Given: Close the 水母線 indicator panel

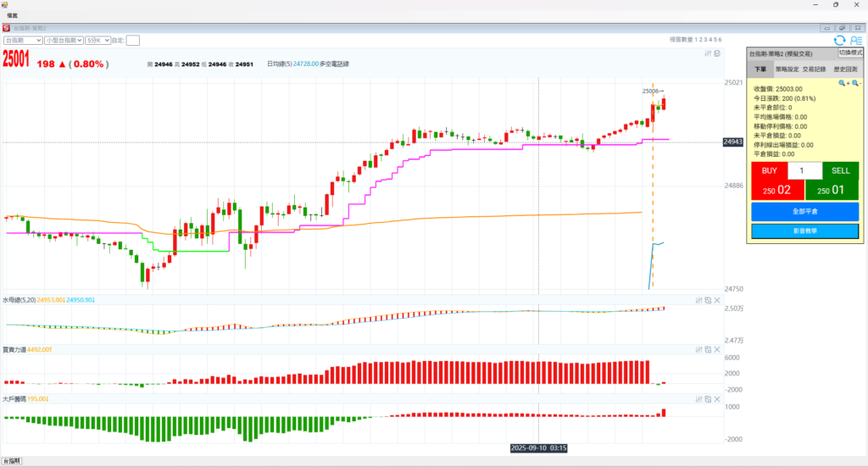Looking at the screenshot, I should 717,300.
